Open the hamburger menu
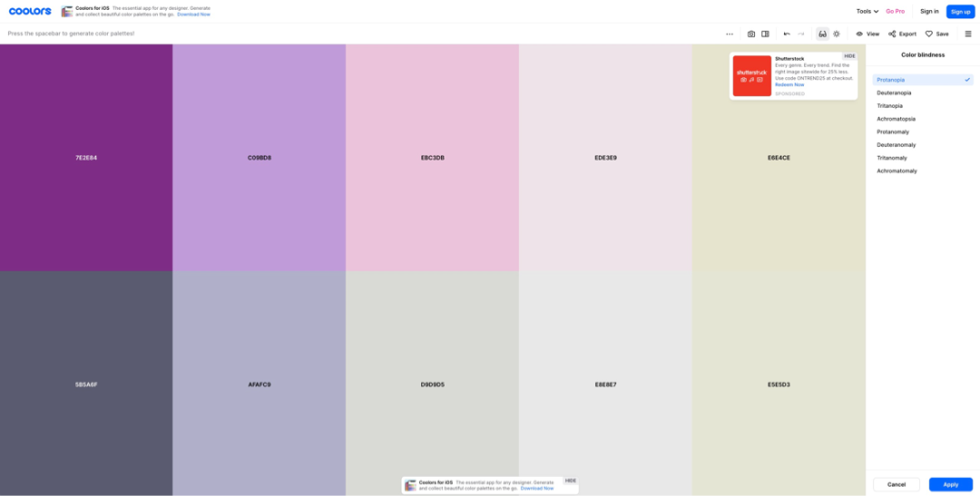Viewport: 980px width, 496px height. coord(968,34)
